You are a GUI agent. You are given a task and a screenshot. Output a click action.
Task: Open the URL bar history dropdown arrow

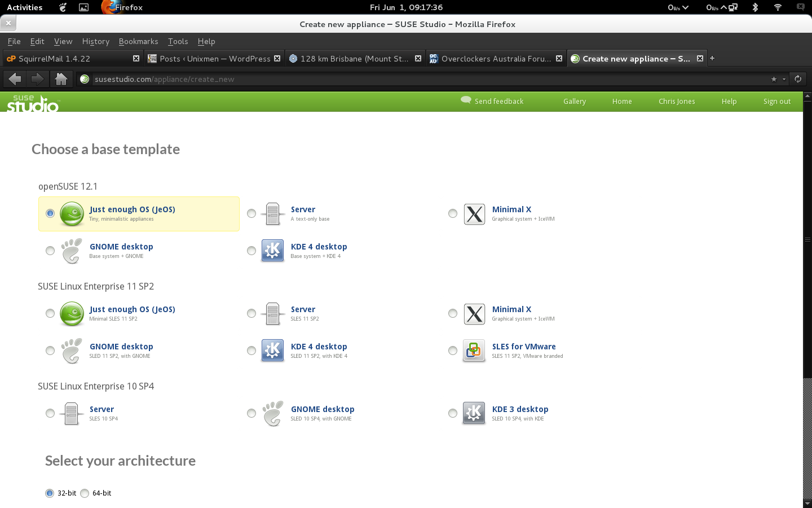[784, 79]
